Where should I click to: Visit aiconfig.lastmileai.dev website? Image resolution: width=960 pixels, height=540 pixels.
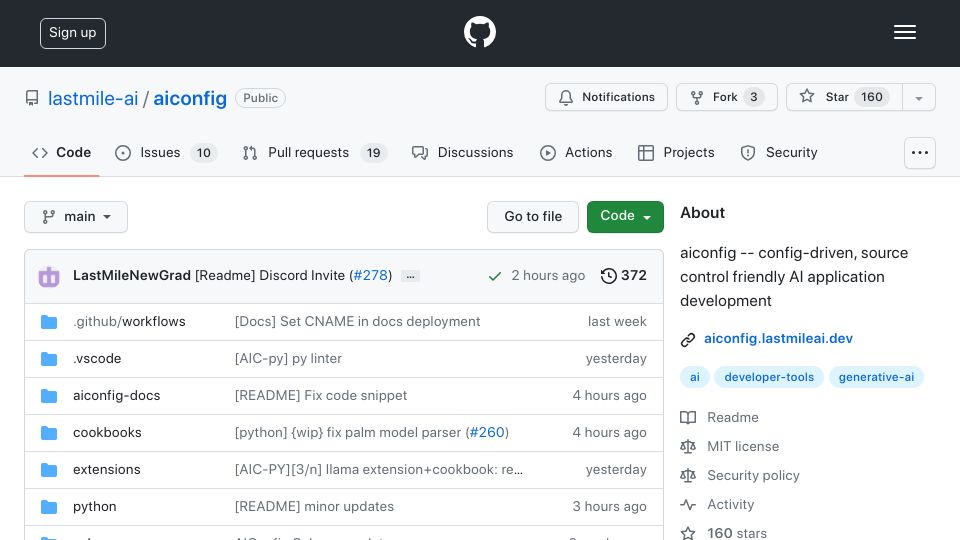tap(778, 339)
